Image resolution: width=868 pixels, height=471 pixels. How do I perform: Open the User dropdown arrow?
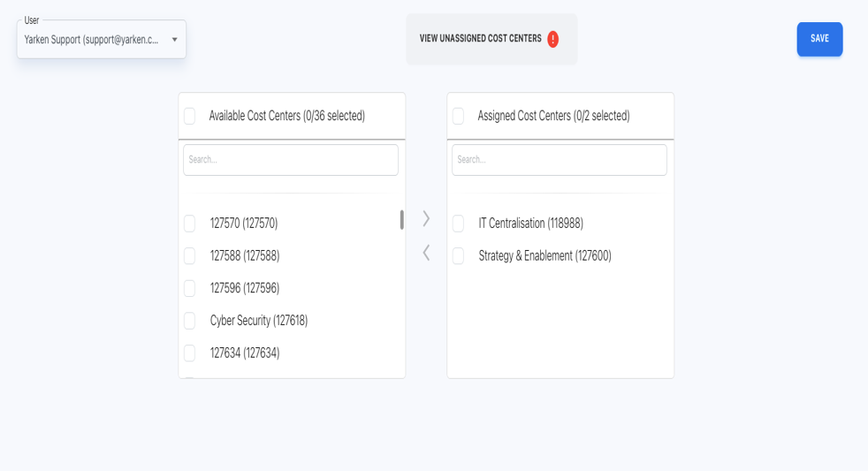[x=174, y=40]
